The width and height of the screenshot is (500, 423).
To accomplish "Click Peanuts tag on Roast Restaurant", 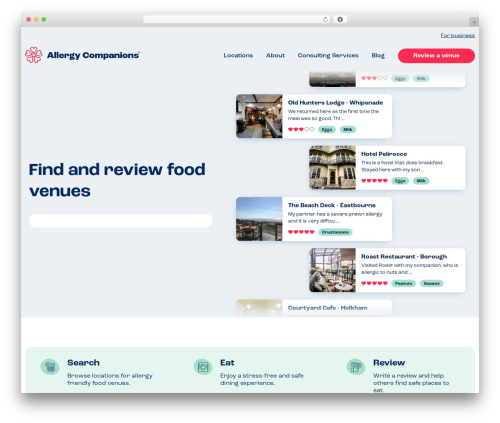I will coord(403,283).
